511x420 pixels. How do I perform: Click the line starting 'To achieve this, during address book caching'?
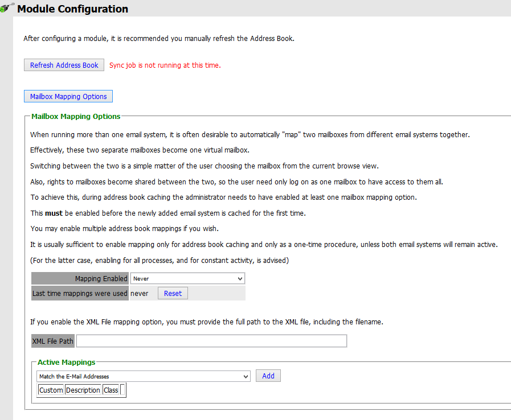(223, 197)
